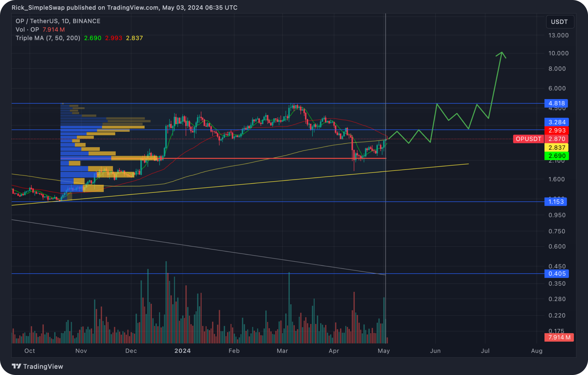Image resolution: width=588 pixels, height=375 pixels.
Task: Click the 2024 label on time axis
Action: pyautogui.click(x=182, y=351)
